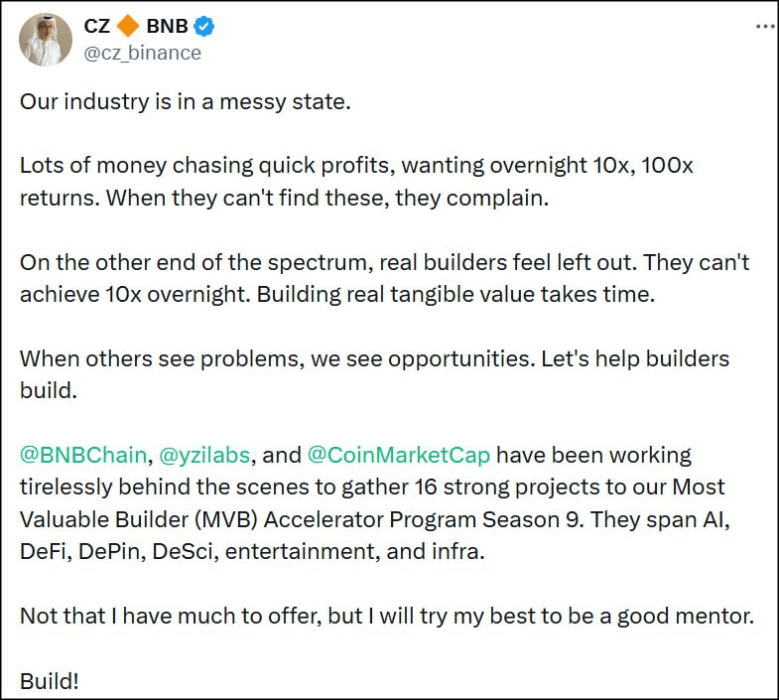This screenshot has height=700, width=779.
Task: Click the "When others see problems" line
Action: [374, 358]
